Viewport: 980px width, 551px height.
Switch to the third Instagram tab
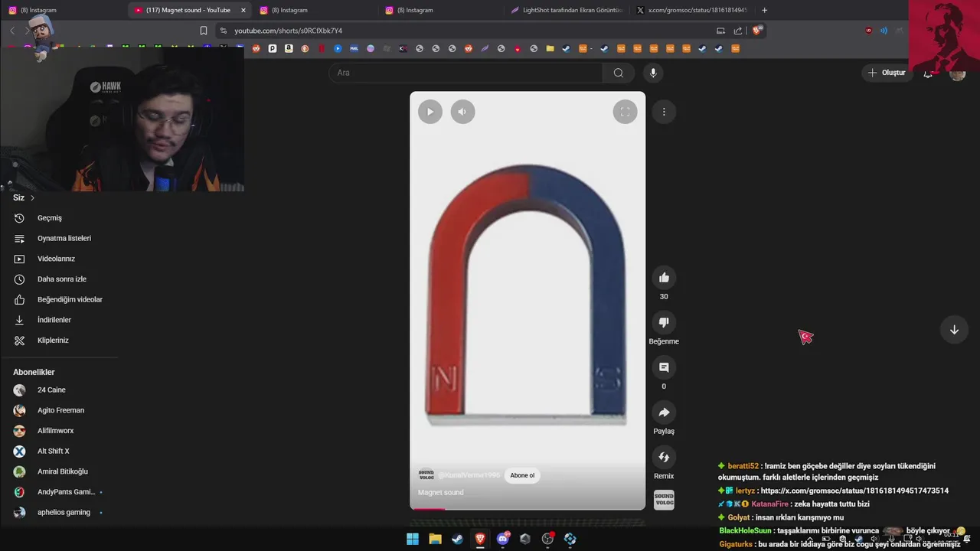(441, 10)
